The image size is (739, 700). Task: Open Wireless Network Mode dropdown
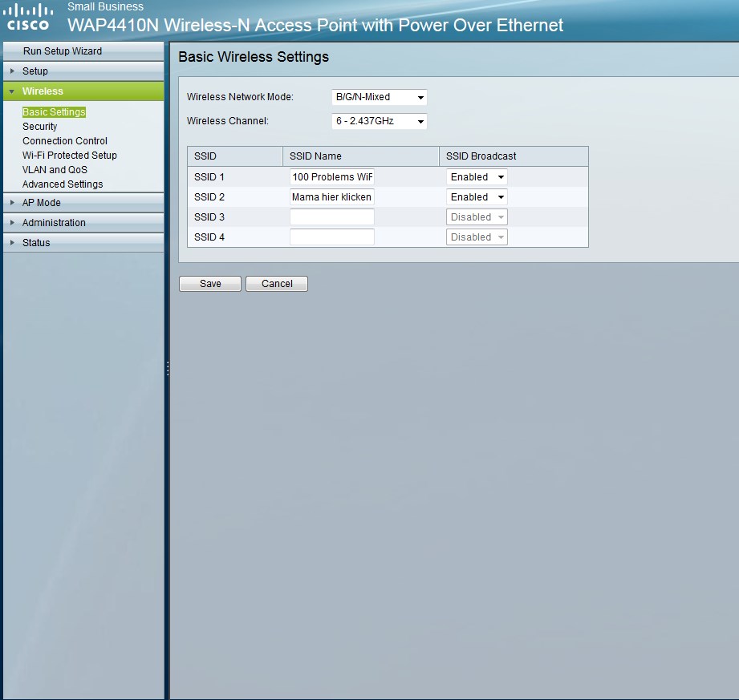tap(379, 97)
